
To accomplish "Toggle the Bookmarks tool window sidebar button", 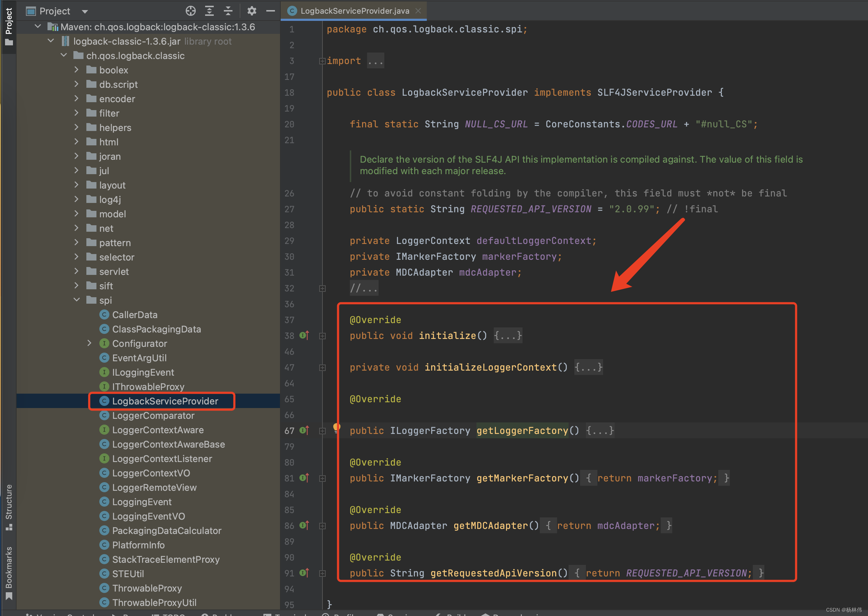I will tap(8, 572).
